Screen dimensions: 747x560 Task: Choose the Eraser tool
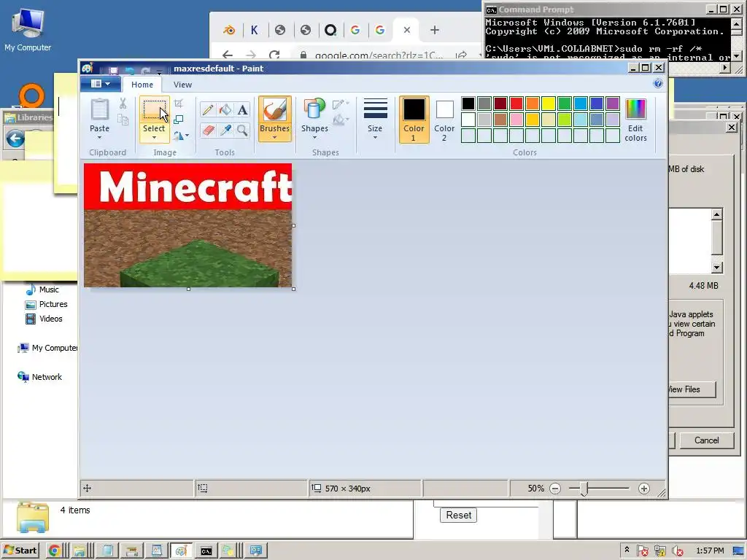208,130
